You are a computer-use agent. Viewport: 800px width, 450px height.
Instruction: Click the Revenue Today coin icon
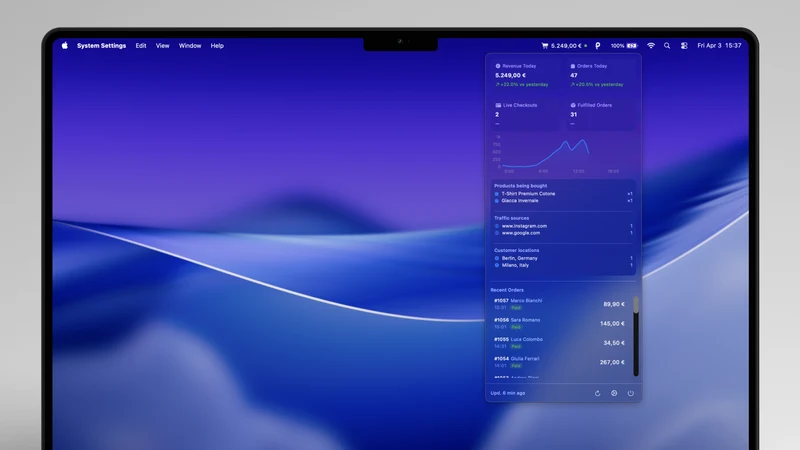pyautogui.click(x=497, y=66)
